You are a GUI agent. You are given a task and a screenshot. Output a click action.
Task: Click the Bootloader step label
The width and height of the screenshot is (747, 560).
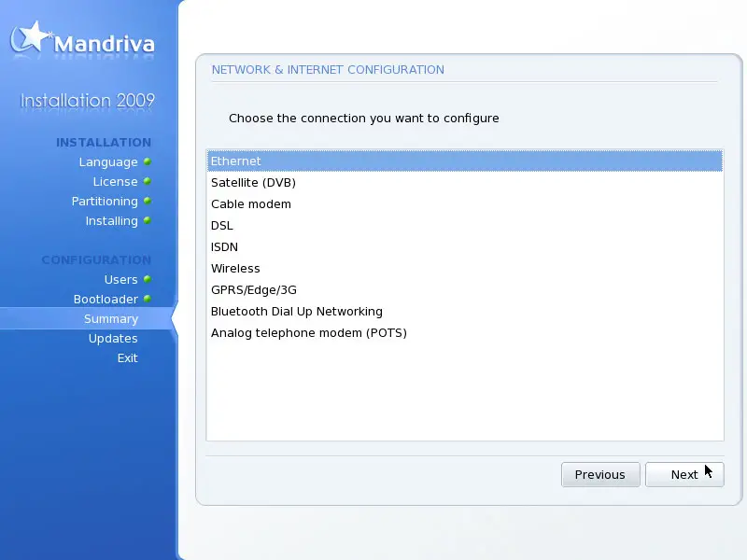tap(106, 299)
